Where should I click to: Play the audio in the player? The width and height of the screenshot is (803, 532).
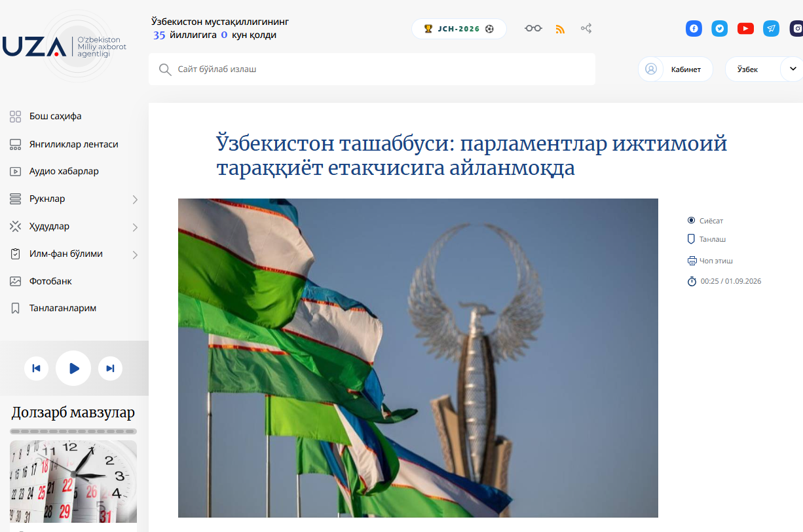pos(73,368)
